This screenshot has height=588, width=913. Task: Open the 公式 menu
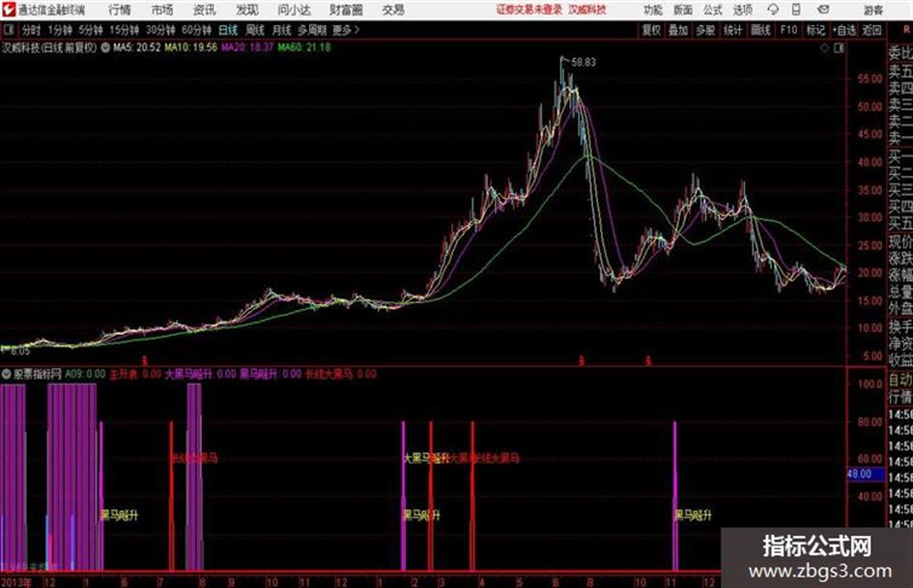(x=713, y=10)
